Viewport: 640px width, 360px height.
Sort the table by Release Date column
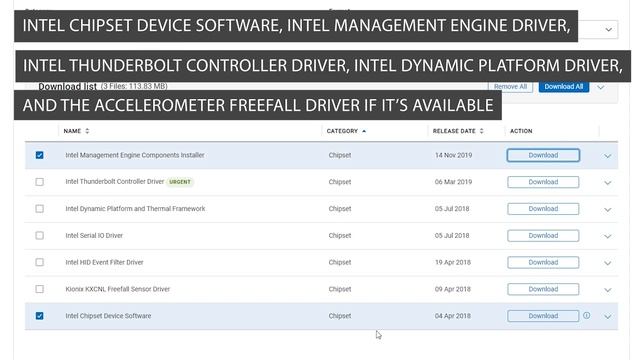[458, 131]
